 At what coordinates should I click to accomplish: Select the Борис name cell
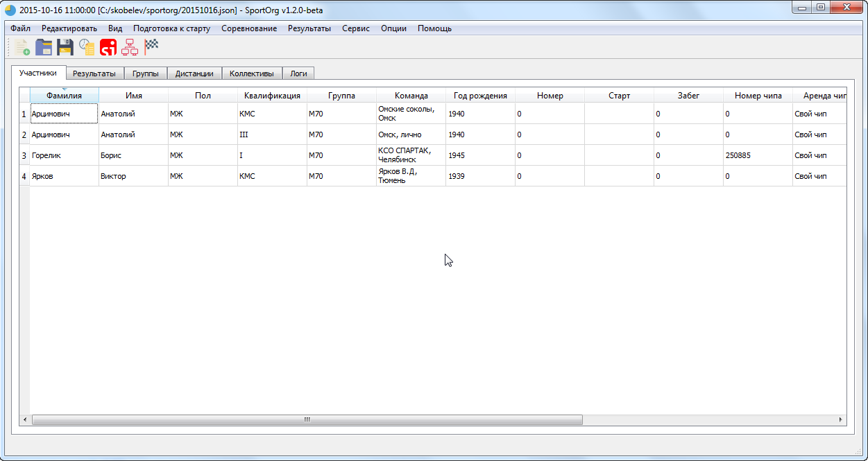click(x=133, y=155)
